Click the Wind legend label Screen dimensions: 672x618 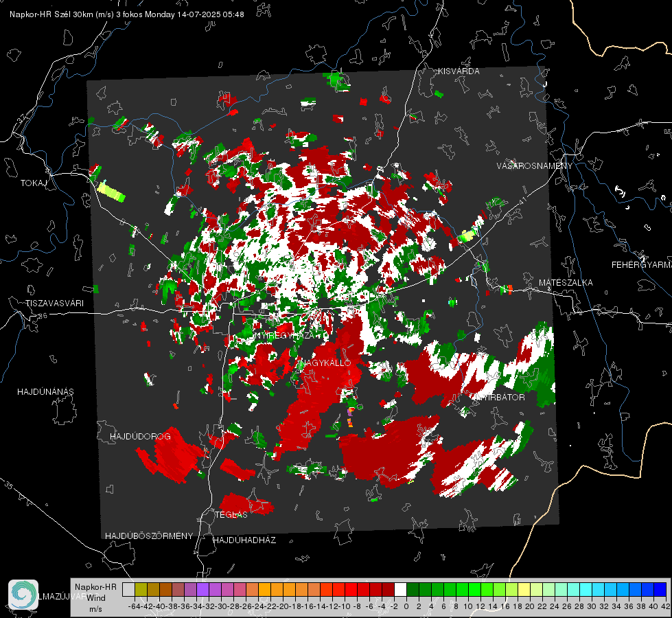96,598
